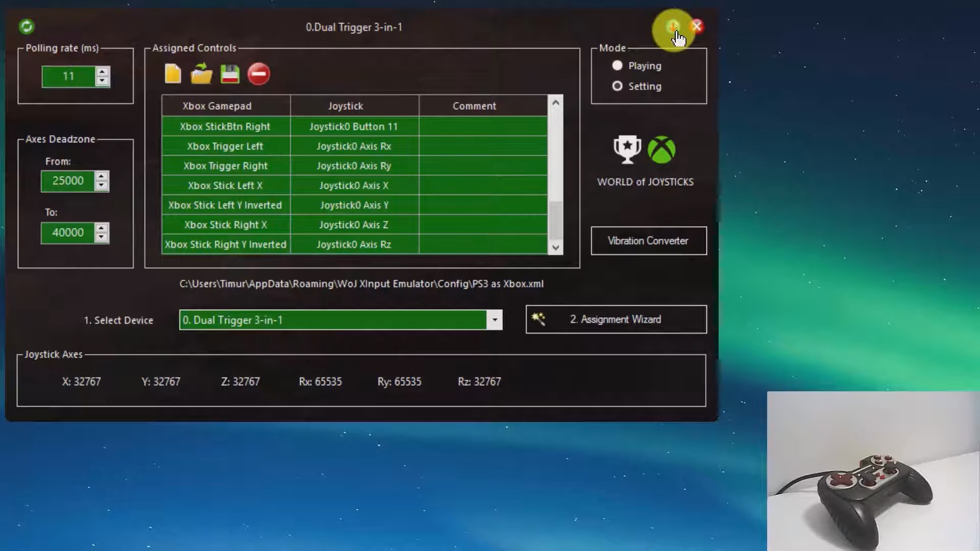
Task: Select the Playing mode radio button
Action: [x=618, y=66]
